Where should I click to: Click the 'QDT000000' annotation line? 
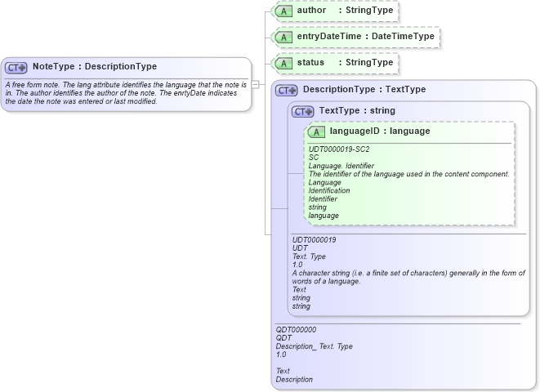click(296, 329)
